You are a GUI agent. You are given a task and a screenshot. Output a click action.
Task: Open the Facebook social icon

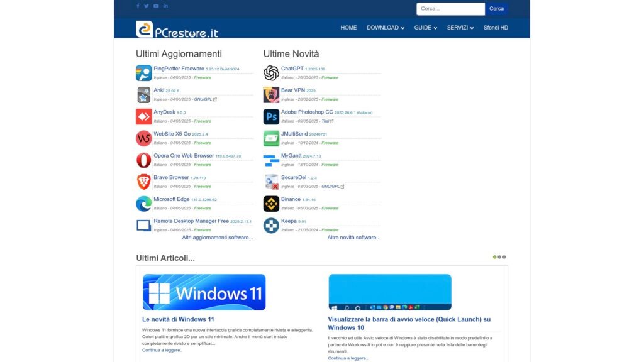pyautogui.click(x=138, y=6)
